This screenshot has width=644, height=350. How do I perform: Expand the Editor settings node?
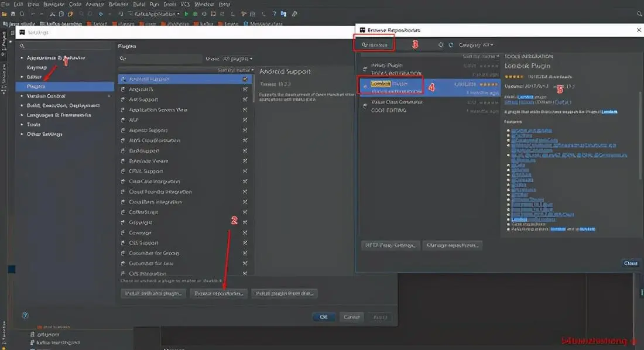[x=22, y=77]
